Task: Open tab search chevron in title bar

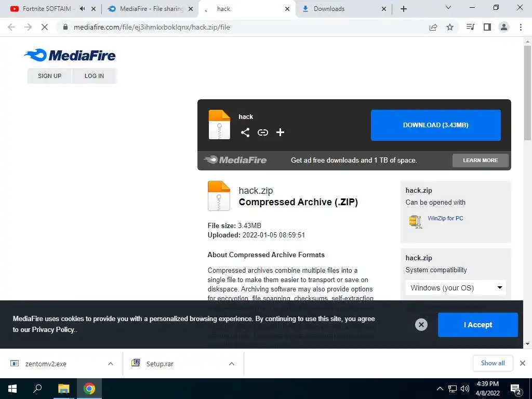Action: click(x=448, y=7)
